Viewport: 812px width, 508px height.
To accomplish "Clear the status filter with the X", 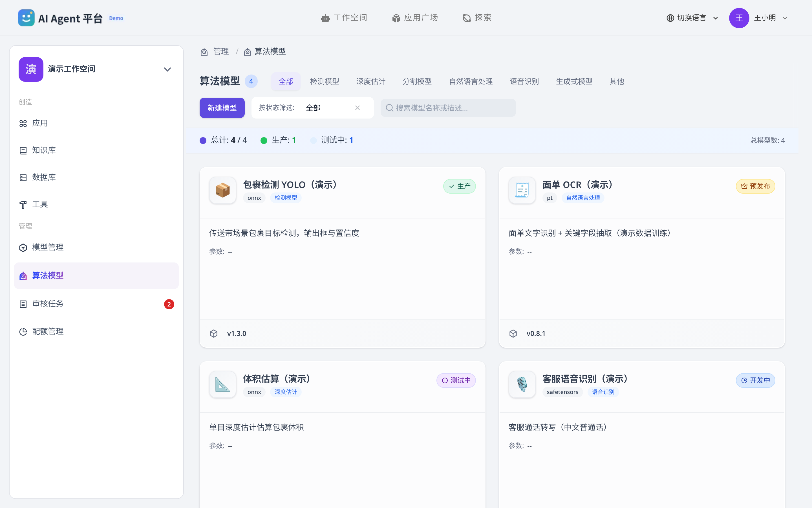I will pos(357,108).
